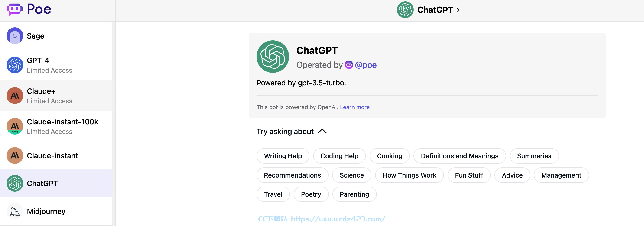Select the GPT-4 blue OpenAI icon

(15, 65)
